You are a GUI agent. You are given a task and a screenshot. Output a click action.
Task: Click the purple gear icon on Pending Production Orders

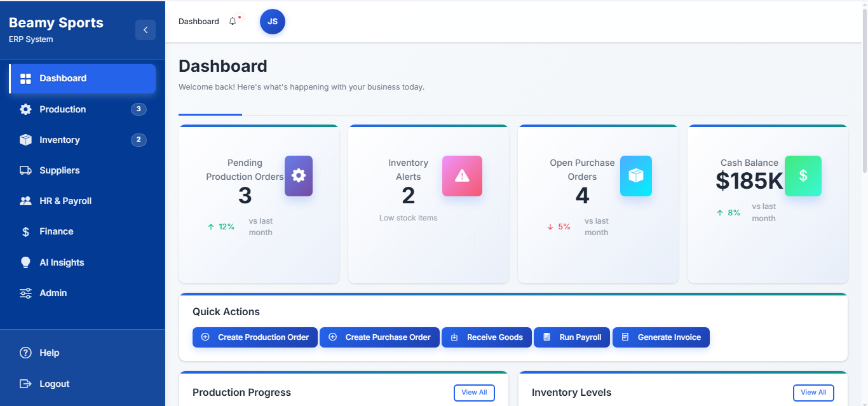[299, 176]
